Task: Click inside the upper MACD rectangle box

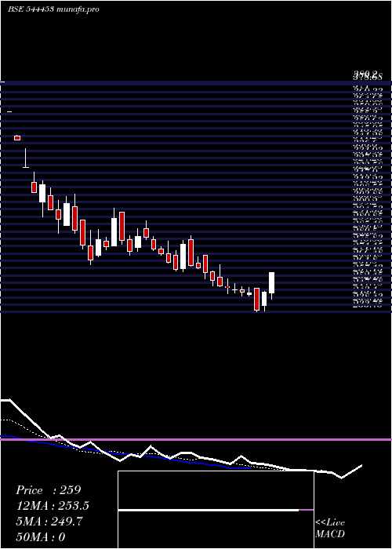Action: pos(216,490)
